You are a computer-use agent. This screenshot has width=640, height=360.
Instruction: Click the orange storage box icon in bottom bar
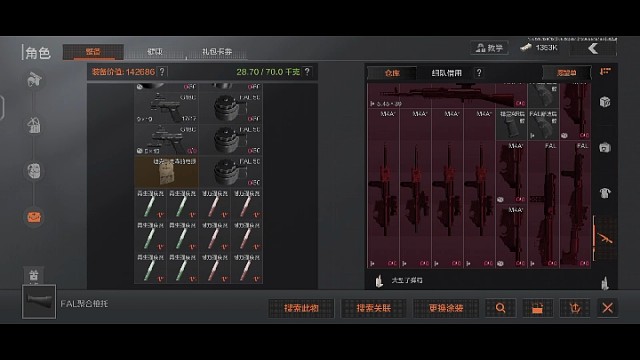pyautogui.click(x=538, y=308)
